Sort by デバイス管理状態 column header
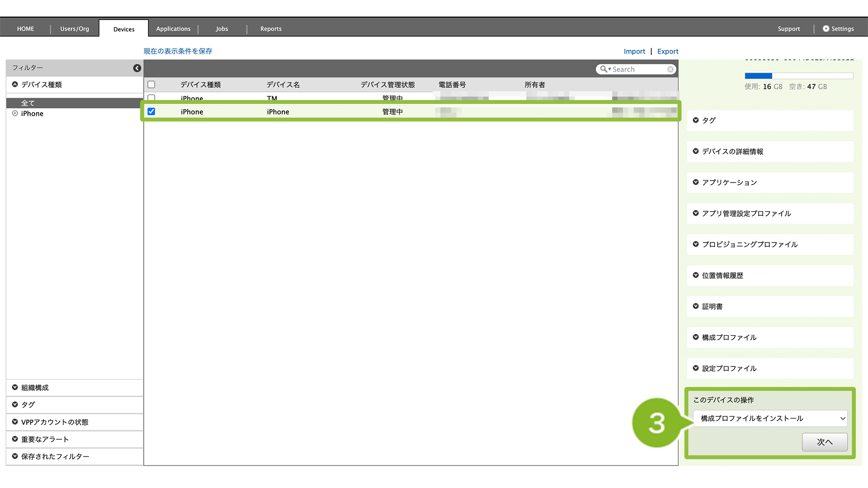The width and height of the screenshot is (868, 488). (x=388, y=84)
